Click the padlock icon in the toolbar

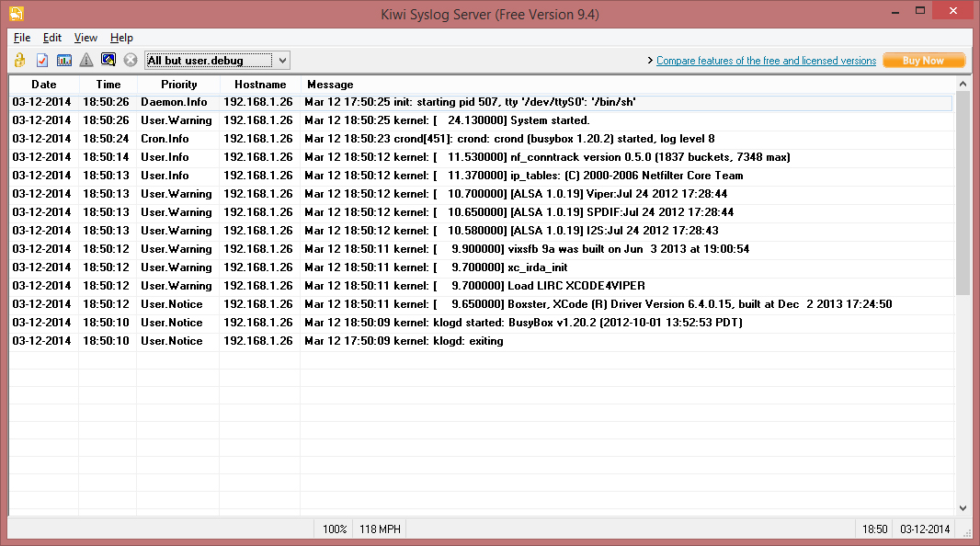point(20,60)
